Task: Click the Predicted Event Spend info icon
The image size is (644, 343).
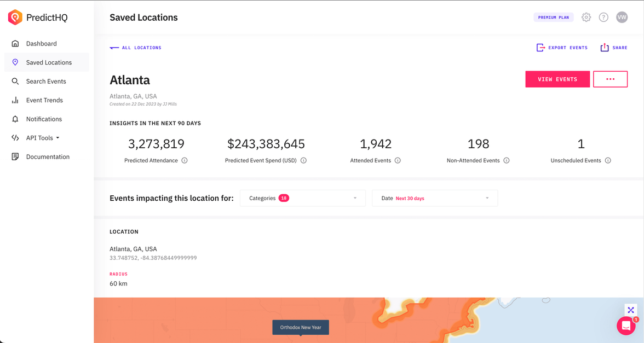Action: click(x=303, y=161)
